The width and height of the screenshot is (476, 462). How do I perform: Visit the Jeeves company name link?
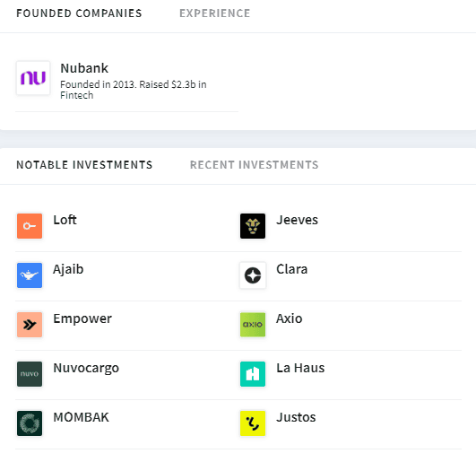(297, 220)
